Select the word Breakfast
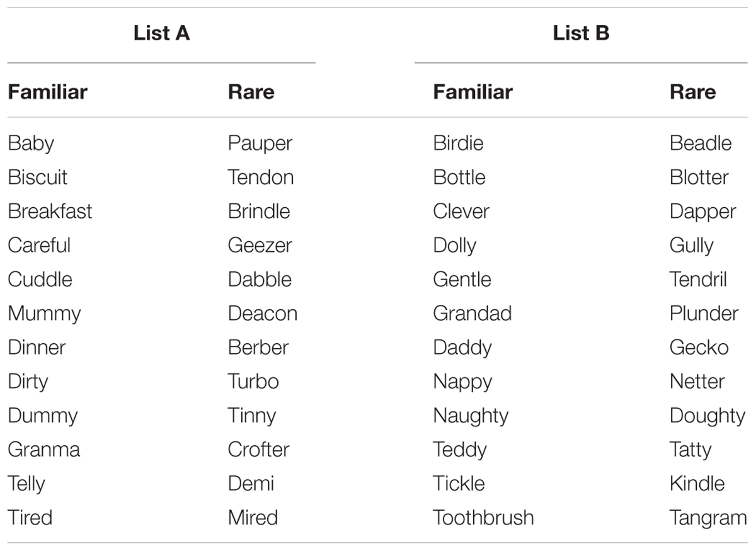 [x=50, y=211]
